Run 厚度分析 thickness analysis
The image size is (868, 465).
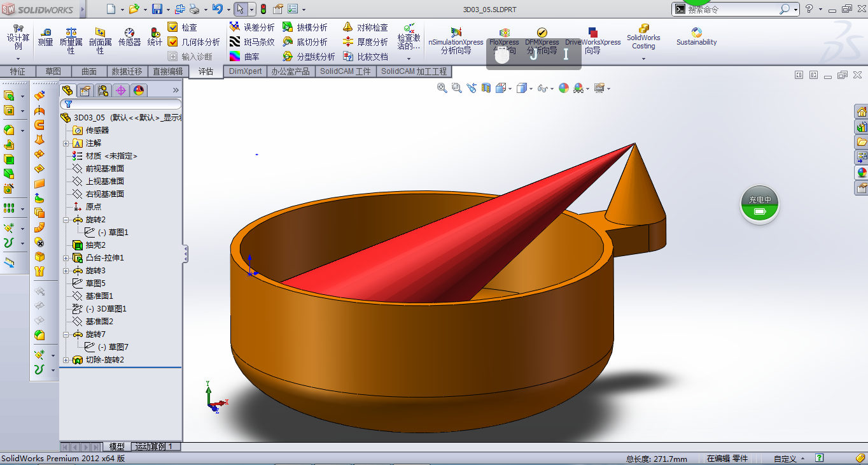pos(365,42)
